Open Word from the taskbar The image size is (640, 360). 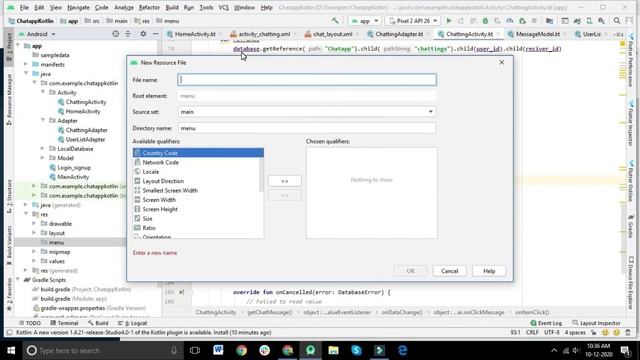[218, 350]
